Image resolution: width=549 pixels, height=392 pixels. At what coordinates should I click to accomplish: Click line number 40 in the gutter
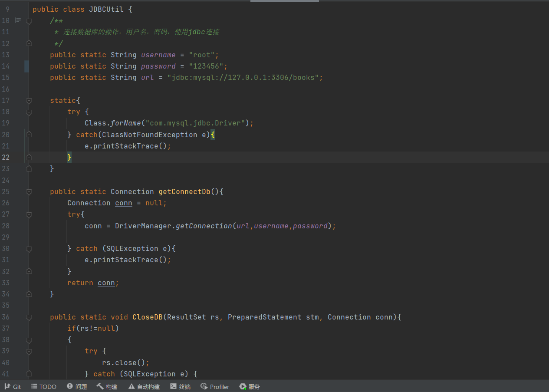click(x=6, y=363)
